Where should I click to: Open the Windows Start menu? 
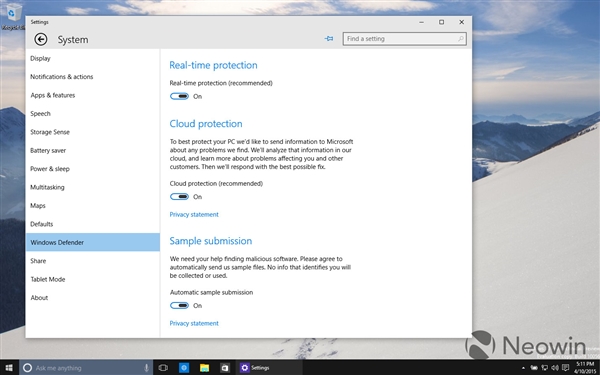(x=9, y=368)
